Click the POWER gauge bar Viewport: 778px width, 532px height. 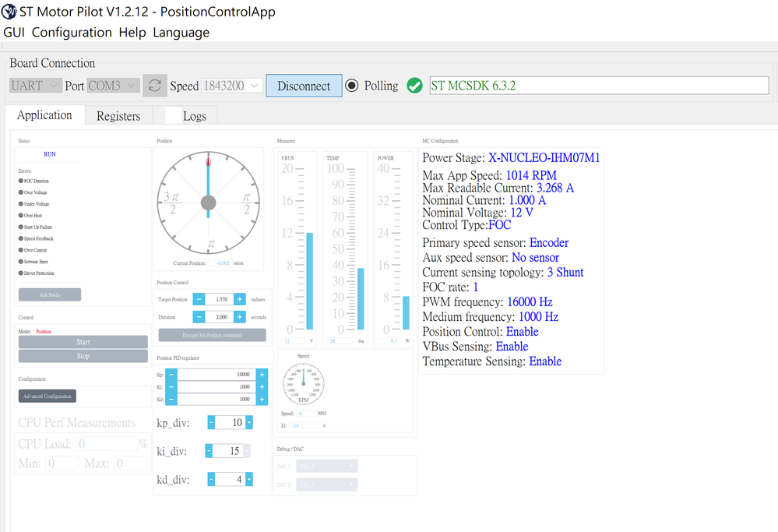click(406, 312)
